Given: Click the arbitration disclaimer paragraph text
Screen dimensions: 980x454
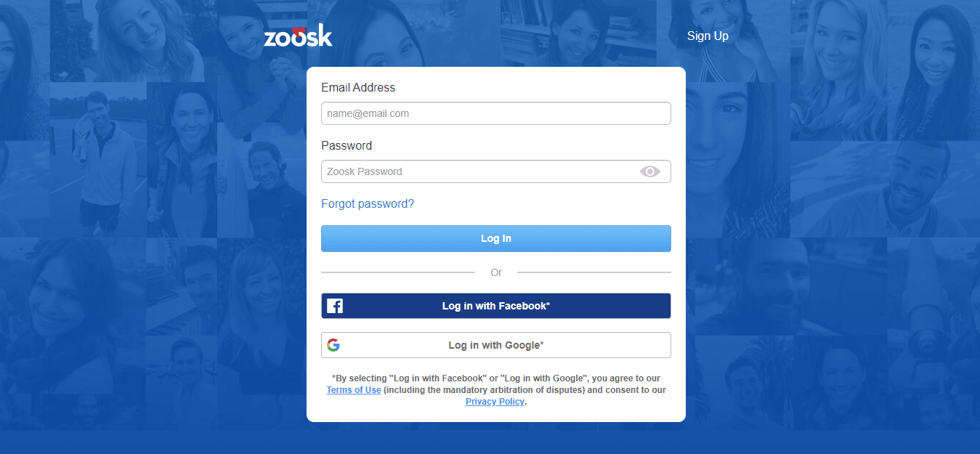Looking at the screenshot, I should [496, 390].
